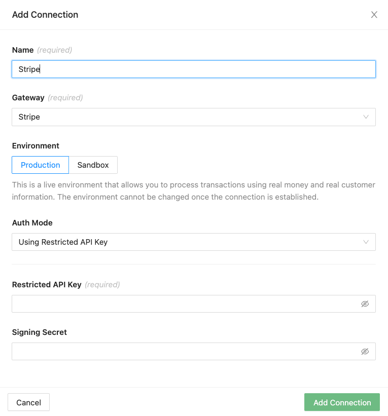
Task: Click the green Add Connection button
Action: (x=342, y=402)
